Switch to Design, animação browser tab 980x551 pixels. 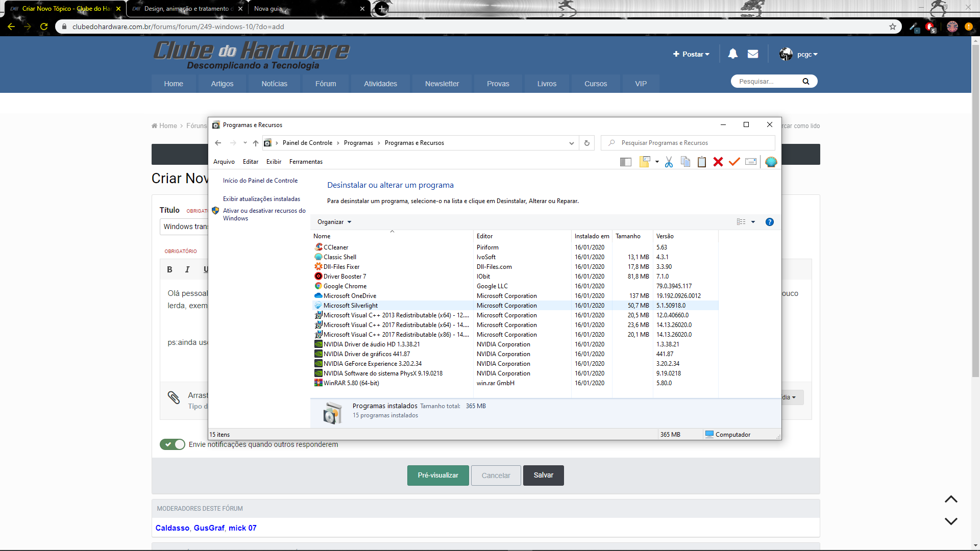[x=188, y=9]
